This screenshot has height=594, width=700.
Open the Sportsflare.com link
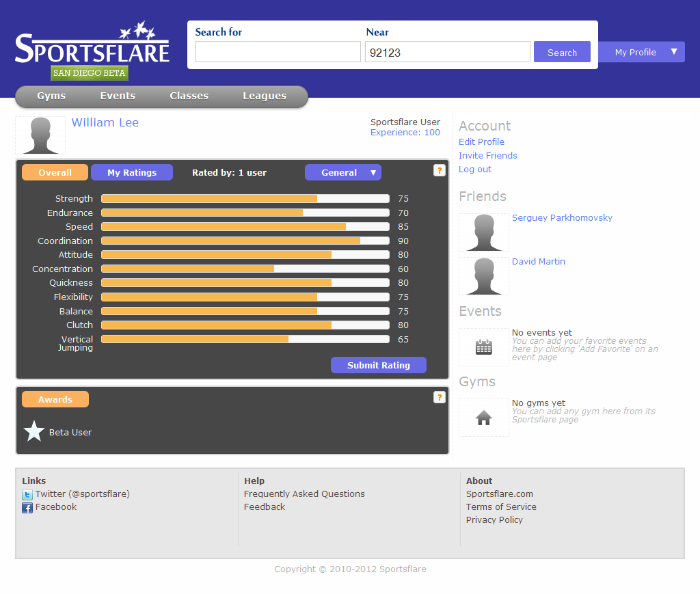pos(500,494)
